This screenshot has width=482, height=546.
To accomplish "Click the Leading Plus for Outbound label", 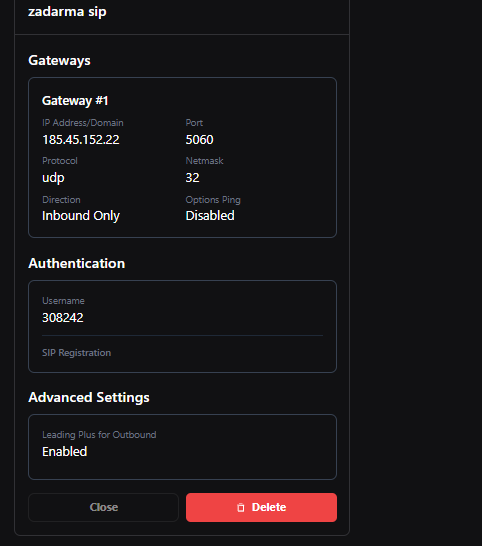I will (x=99, y=435).
